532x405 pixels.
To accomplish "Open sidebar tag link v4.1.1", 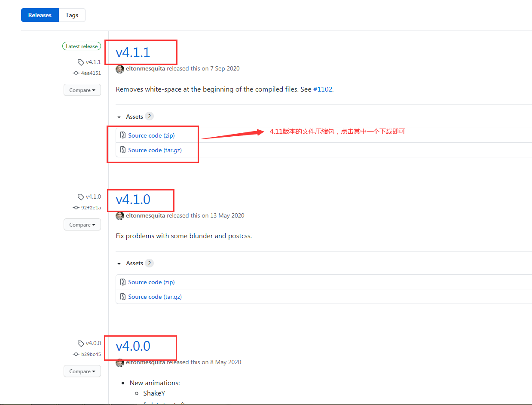I will tap(93, 62).
